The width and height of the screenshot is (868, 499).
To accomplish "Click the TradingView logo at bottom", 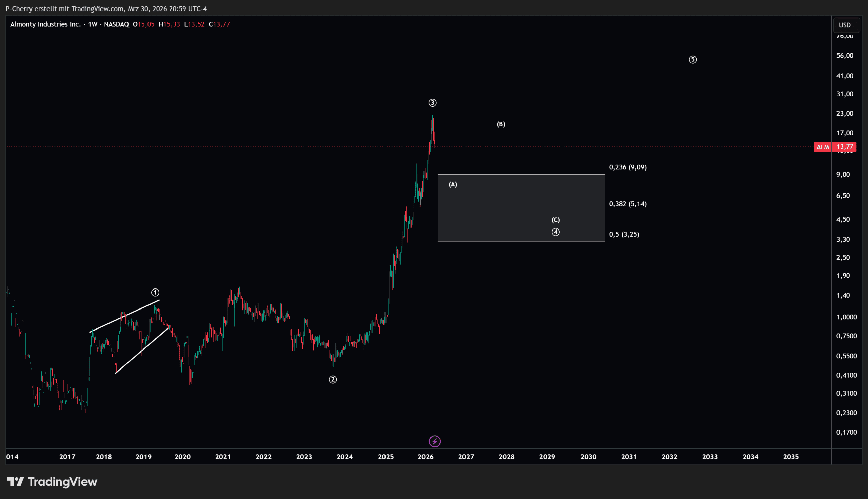I will pos(52,481).
